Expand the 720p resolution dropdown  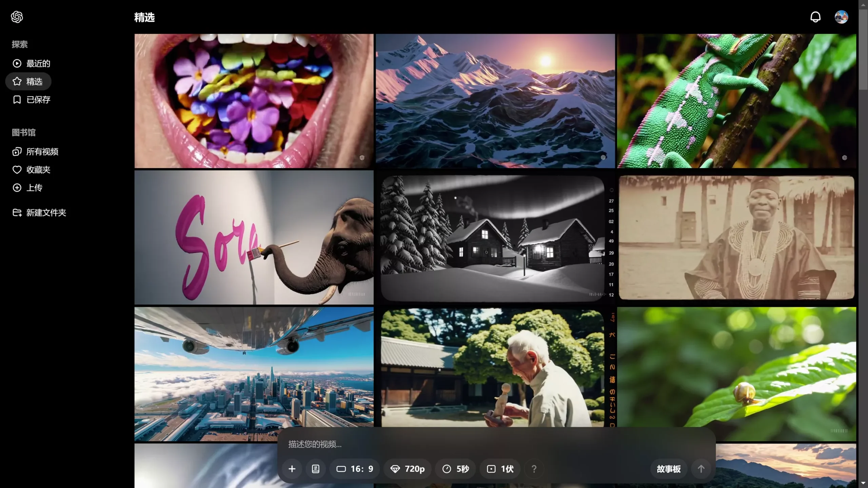point(408,469)
